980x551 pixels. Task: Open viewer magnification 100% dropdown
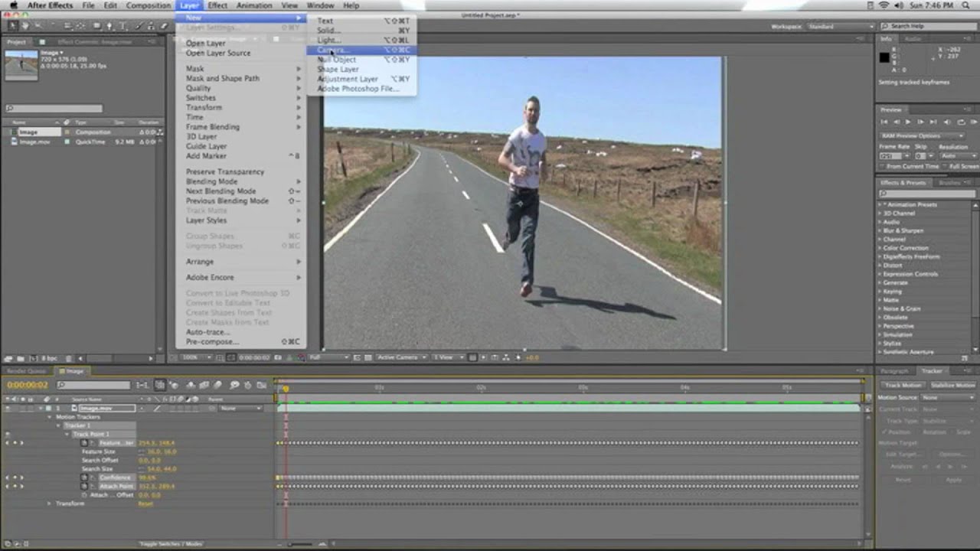click(x=196, y=357)
